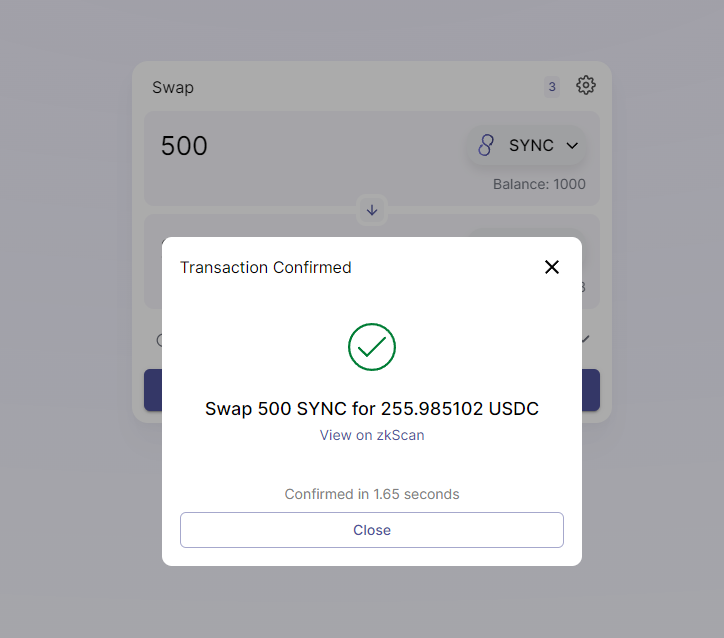Click the pending transactions badge showing 3

point(552,87)
